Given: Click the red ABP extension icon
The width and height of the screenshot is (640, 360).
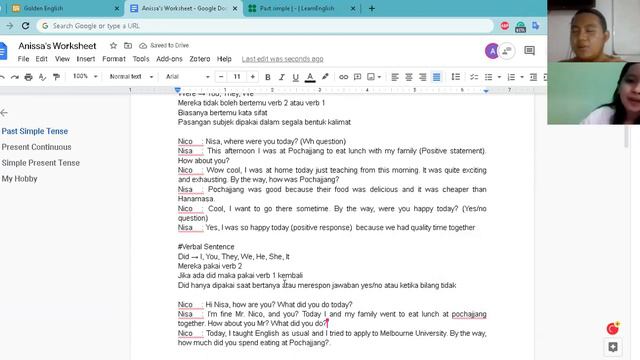Looking at the screenshot, I should click(x=505, y=26).
